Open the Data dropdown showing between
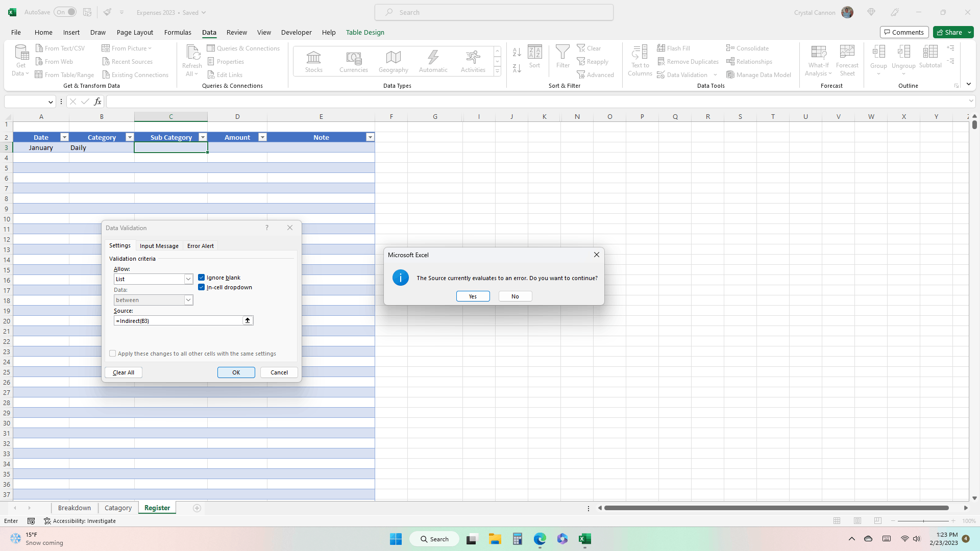Viewport: 980px width, 551px height. [x=188, y=300]
